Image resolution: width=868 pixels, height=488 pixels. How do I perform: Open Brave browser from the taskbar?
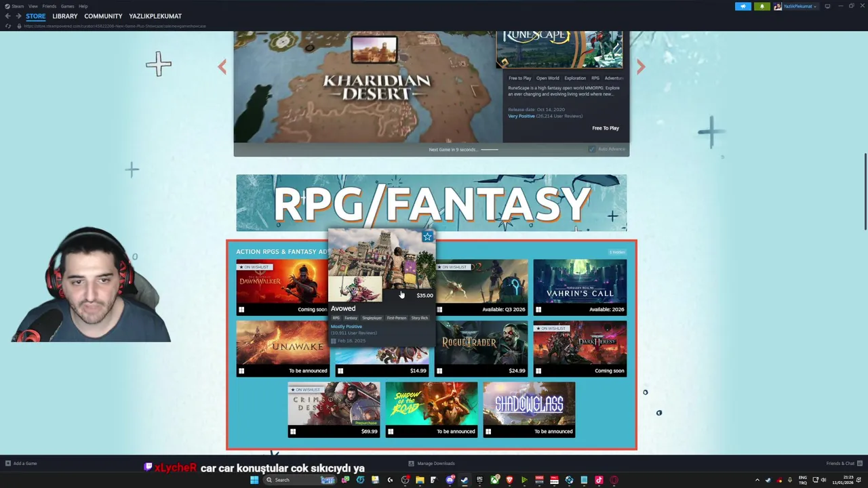click(x=509, y=480)
